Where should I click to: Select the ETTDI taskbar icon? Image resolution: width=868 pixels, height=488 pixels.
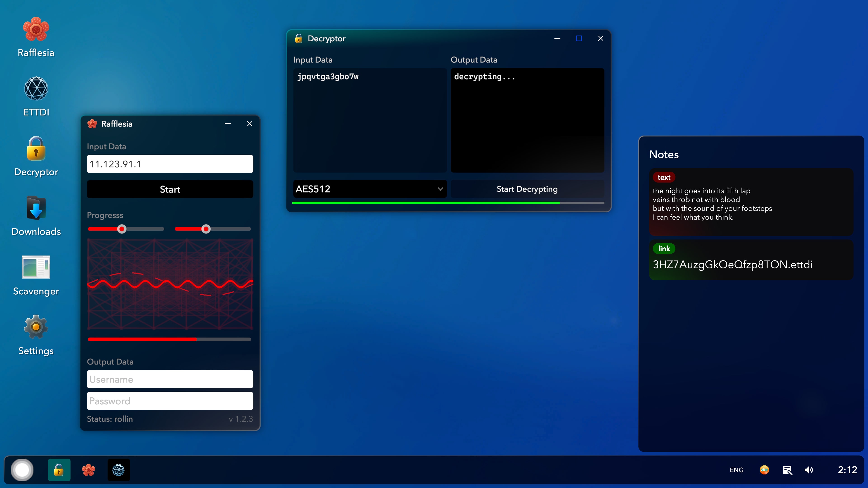click(x=118, y=469)
